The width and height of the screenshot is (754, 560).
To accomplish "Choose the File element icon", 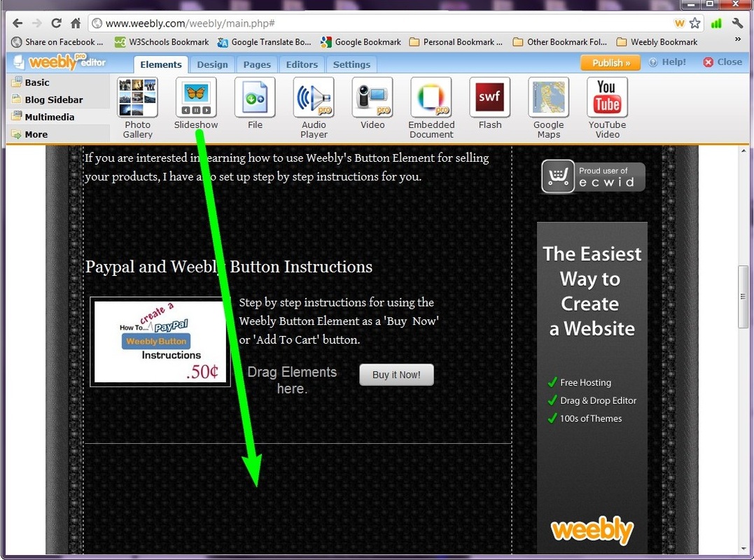I will [255, 97].
